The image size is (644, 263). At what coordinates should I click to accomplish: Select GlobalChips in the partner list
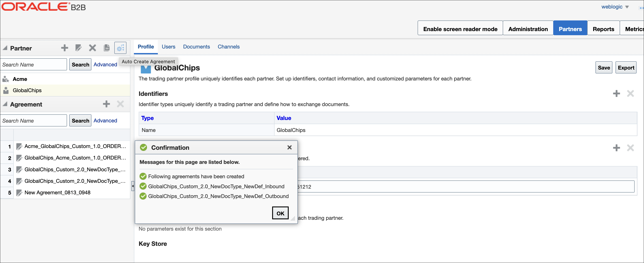point(65,90)
